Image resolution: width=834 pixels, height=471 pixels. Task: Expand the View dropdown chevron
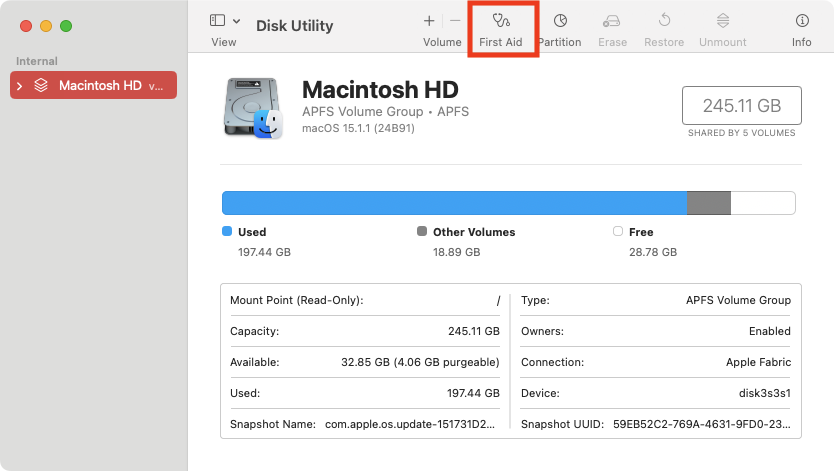tap(237, 21)
